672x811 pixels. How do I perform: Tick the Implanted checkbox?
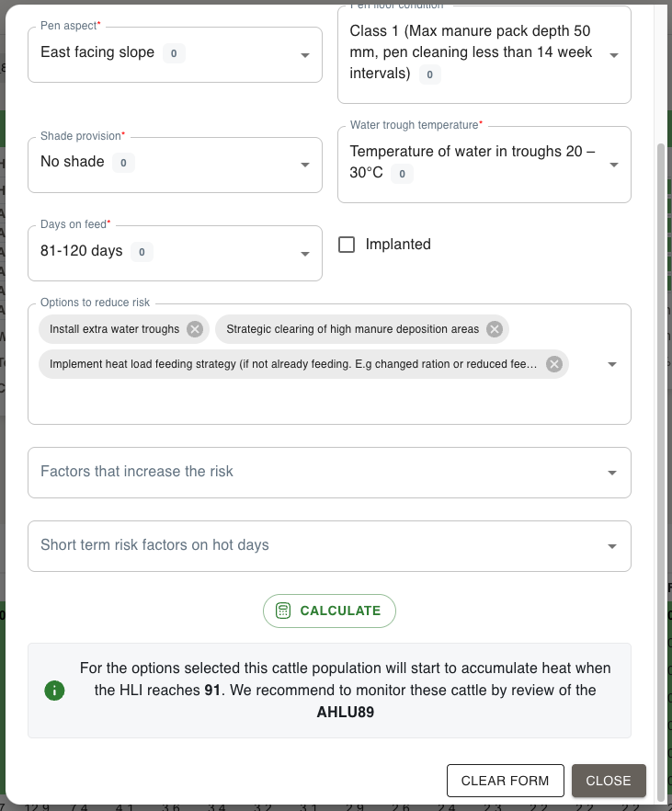347,245
